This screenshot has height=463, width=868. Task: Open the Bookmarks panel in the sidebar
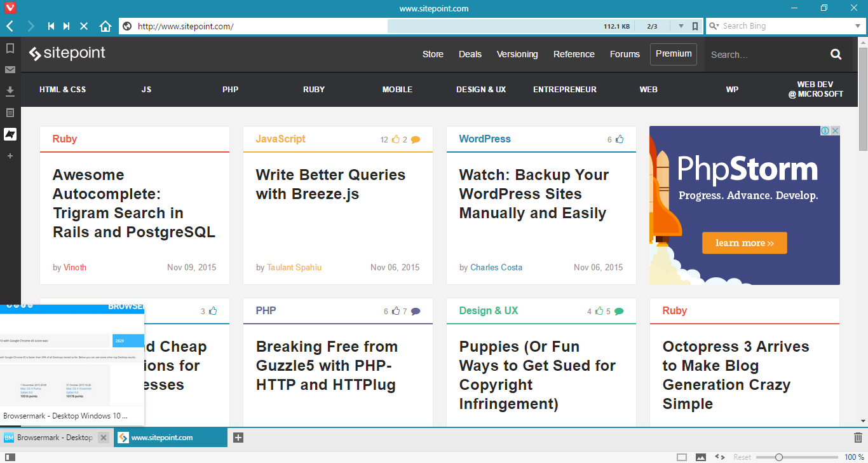coord(10,48)
